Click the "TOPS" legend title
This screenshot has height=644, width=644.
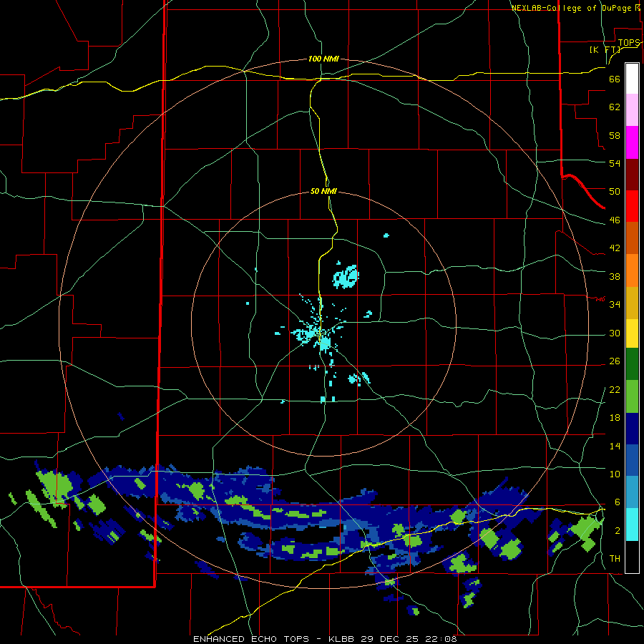pos(629,43)
